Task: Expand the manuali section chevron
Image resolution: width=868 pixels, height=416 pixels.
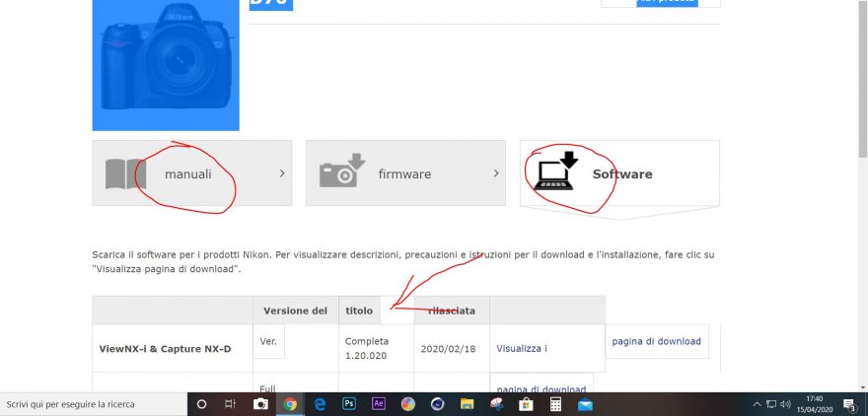Action: [282, 173]
